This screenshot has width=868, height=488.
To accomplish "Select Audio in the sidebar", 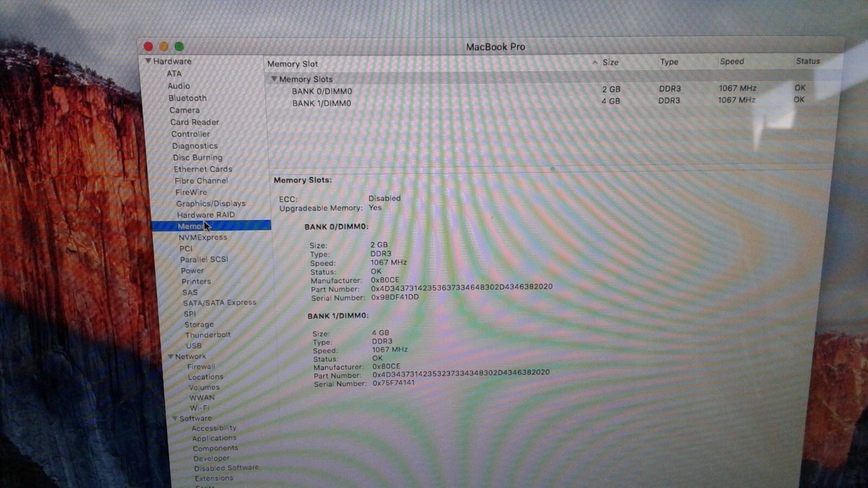I will (178, 86).
